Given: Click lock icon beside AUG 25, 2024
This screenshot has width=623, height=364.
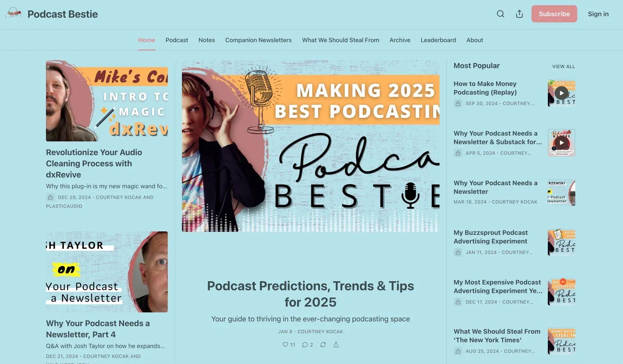Looking at the screenshot, I should (x=458, y=351).
